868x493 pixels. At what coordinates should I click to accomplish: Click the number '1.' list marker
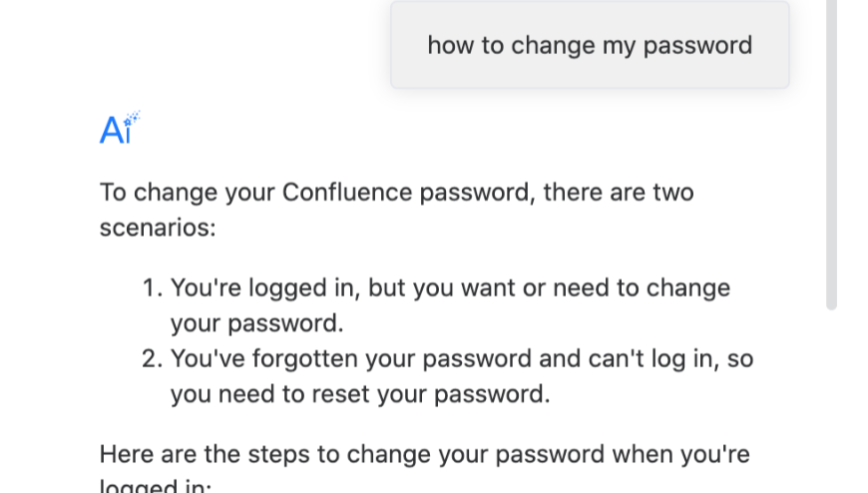[x=152, y=288]
